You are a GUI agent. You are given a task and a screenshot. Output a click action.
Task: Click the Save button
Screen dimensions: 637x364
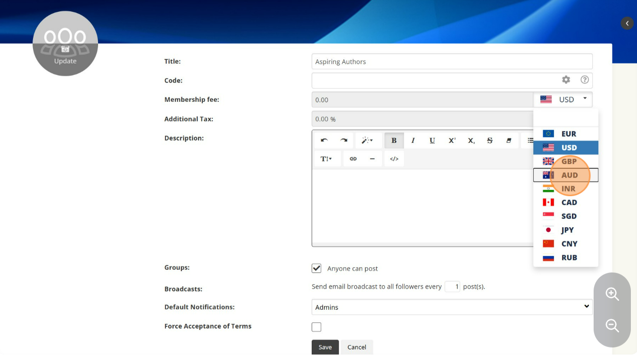pos(325,347)
